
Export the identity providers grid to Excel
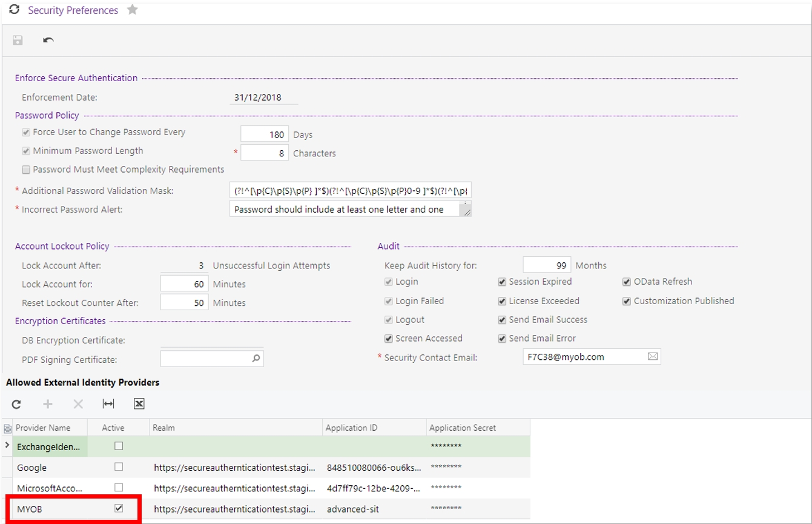139,403
